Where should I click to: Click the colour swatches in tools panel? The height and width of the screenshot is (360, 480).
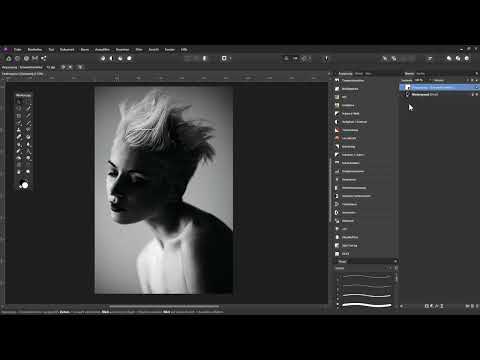(24, 184)
